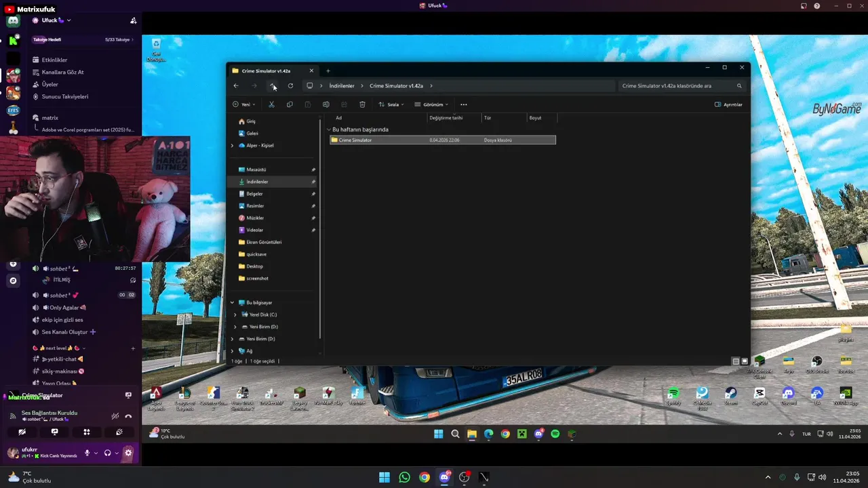This screenshot has width=868, height=488.
Task: Open the yetkili-chat text channel
Action: [62, 359]
